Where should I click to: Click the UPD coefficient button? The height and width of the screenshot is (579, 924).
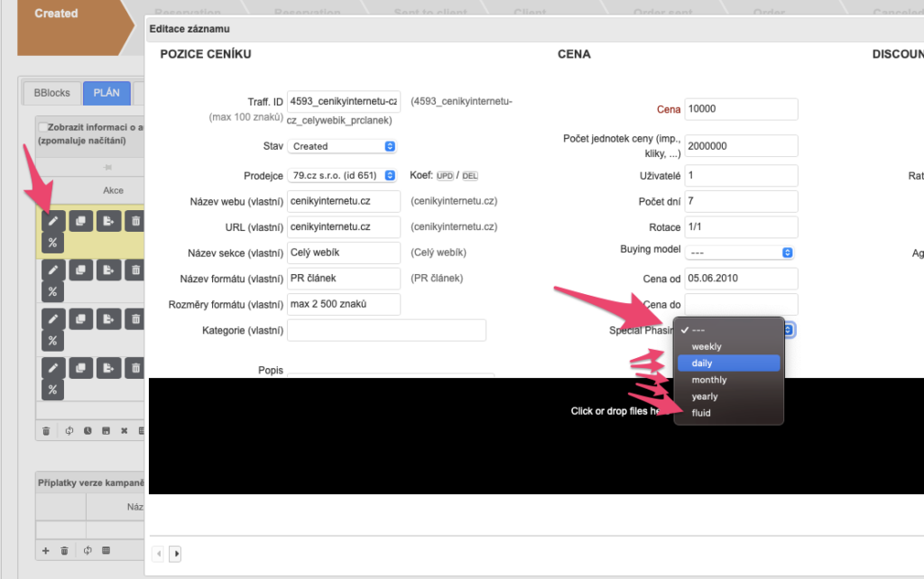tap(445, 176)
